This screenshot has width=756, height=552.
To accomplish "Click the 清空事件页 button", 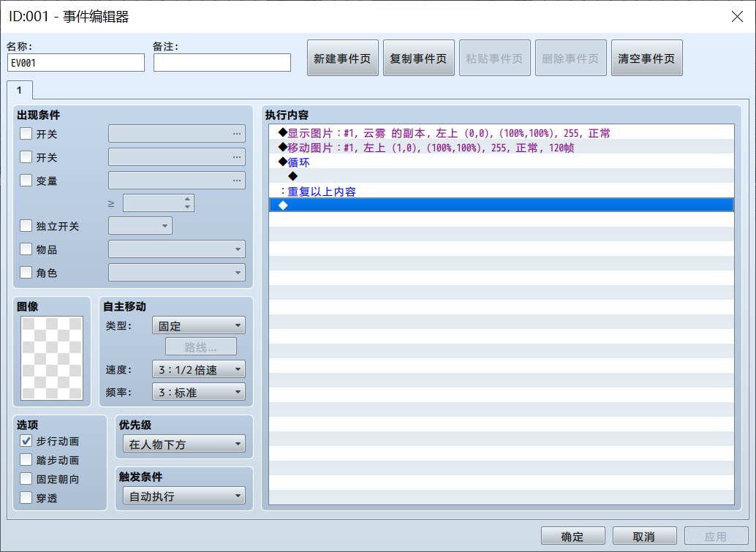I will [647, 58].
